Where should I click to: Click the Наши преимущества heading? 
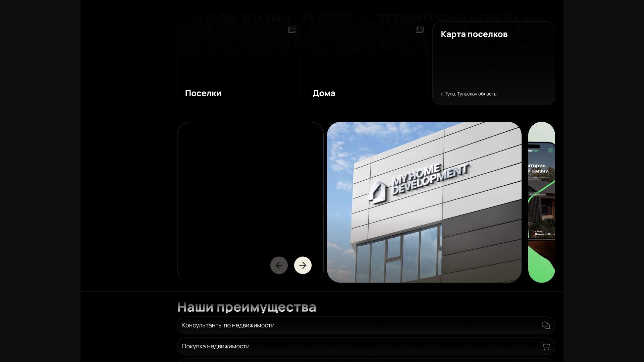point(247,307)
